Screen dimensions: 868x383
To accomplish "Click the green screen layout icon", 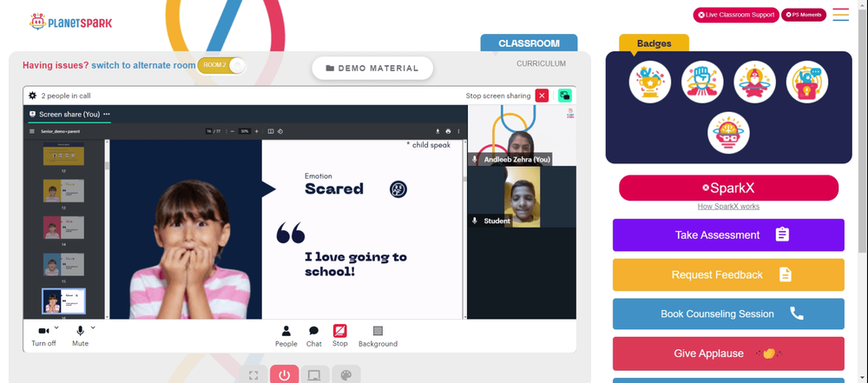I will pyautogui.click(x=565, y=96).
